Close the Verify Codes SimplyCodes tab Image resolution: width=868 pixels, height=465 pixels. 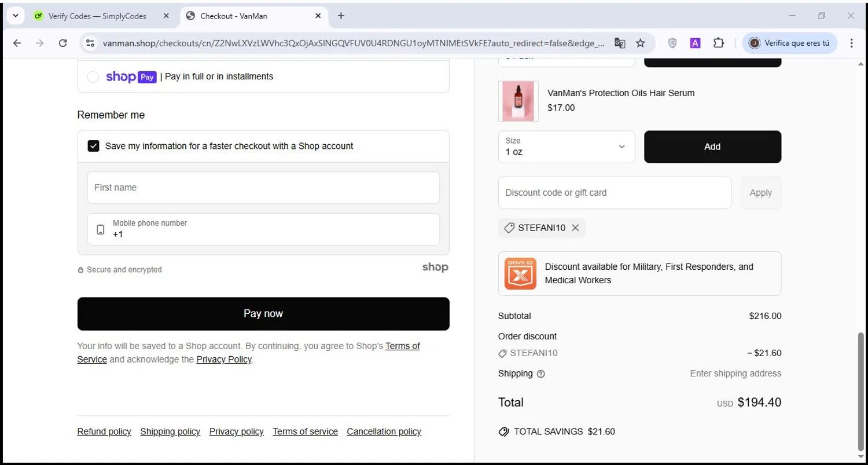(166, 16)
